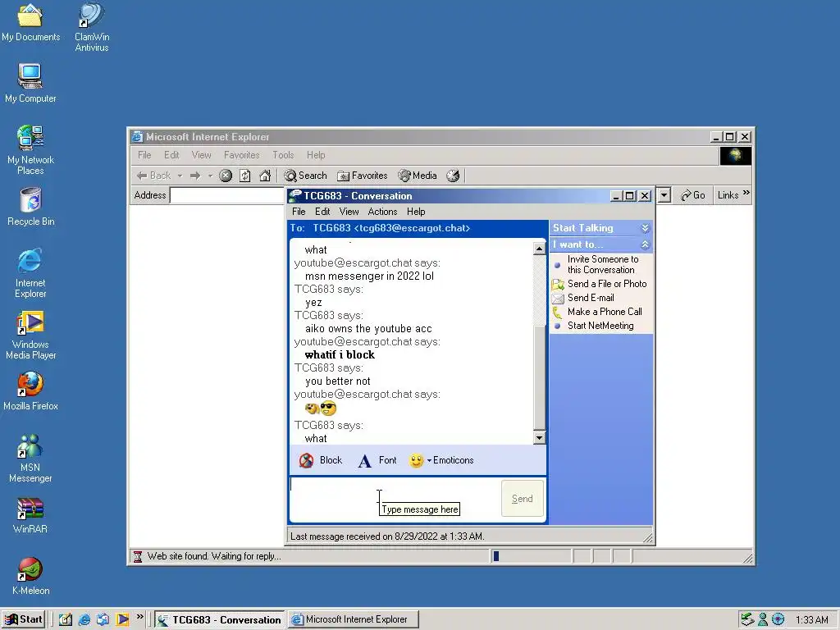This screenshot has width=840, height=630.
Task: Open Tools menu in Internet Explorer
Action: click(283, 155)
